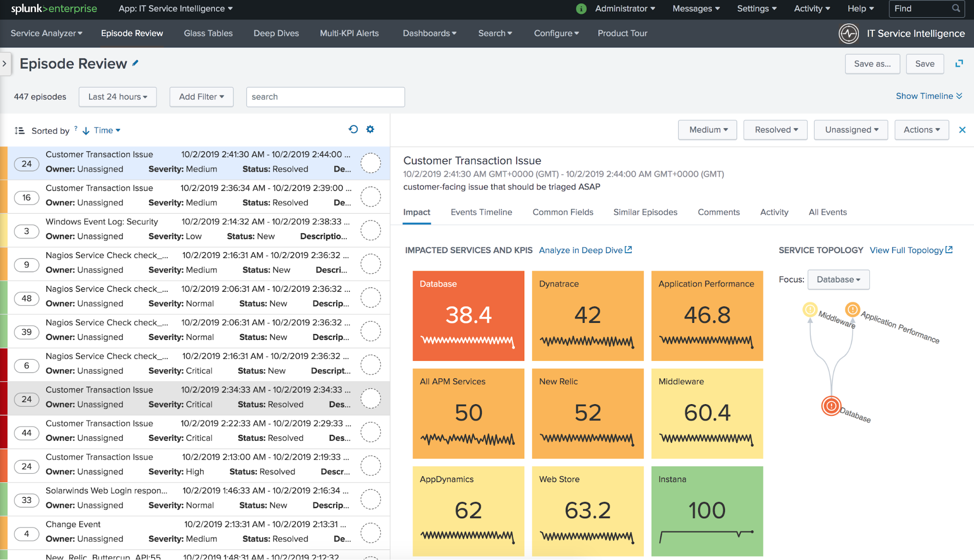This screenshot has height=560, width=974.
Task: Expand the left sidebar chevron
Action: (x=5, y=63)
